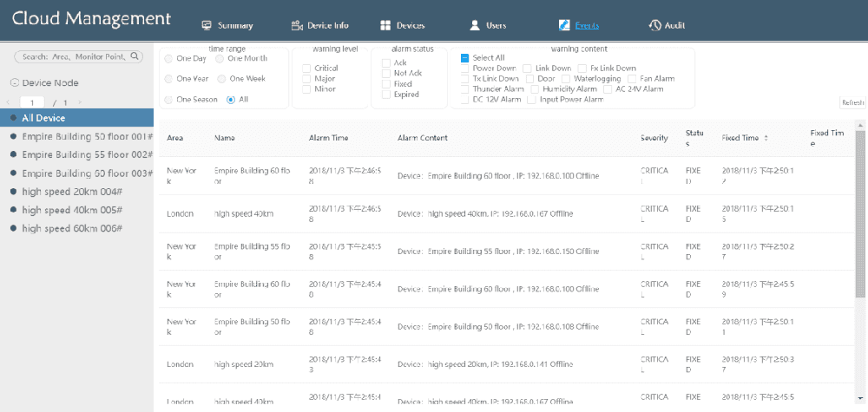
Task: Check the Door warning
Action: click(529, 79)
